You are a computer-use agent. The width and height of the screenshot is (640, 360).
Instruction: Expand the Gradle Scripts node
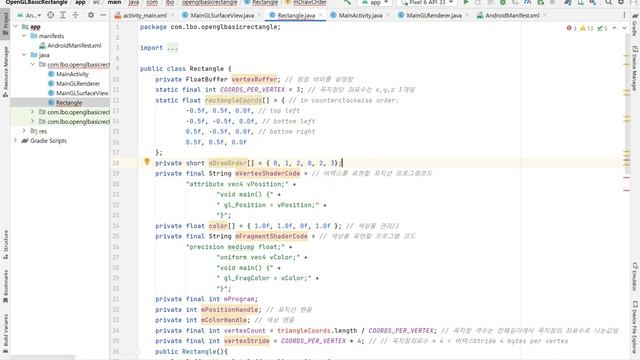(x=16, y=140)
